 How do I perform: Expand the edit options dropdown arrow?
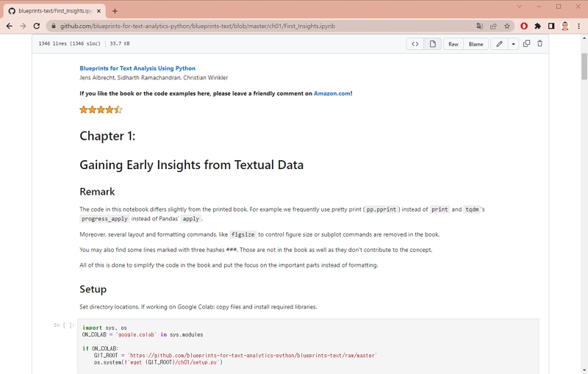tap(513, 44)
